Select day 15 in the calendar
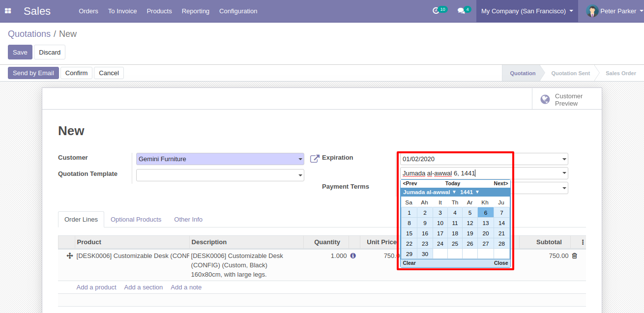The image size is (644, 313). [409, 233]
